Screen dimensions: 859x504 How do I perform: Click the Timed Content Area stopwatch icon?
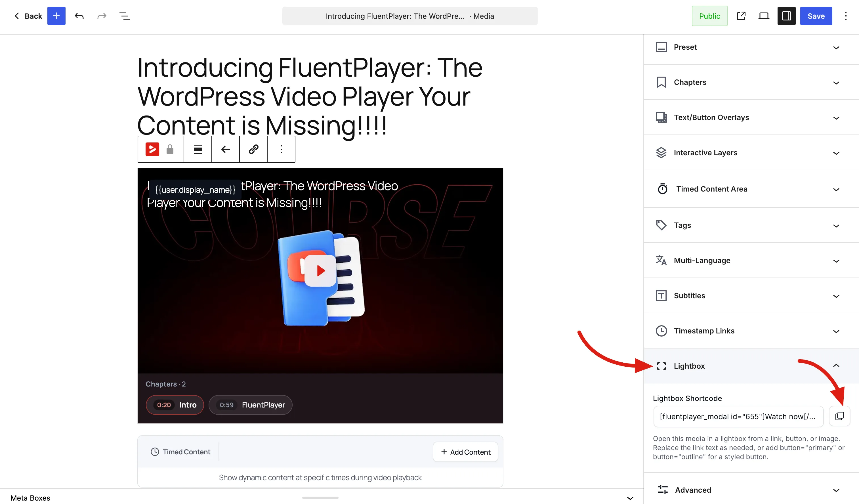click(662, 189)
